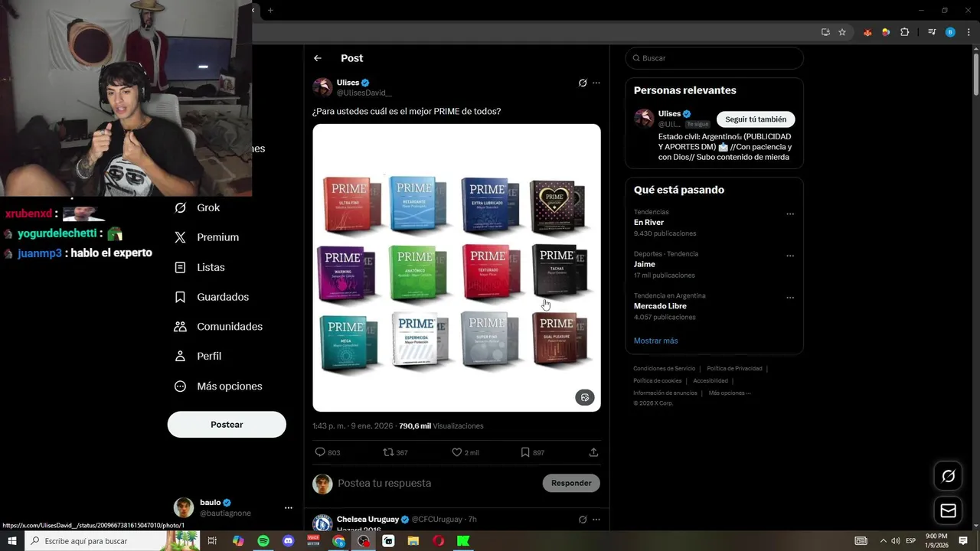The width and height of the screenshot is (980, 551).
Task: Open Accesibilidad footer link
Action: [710, 381]
